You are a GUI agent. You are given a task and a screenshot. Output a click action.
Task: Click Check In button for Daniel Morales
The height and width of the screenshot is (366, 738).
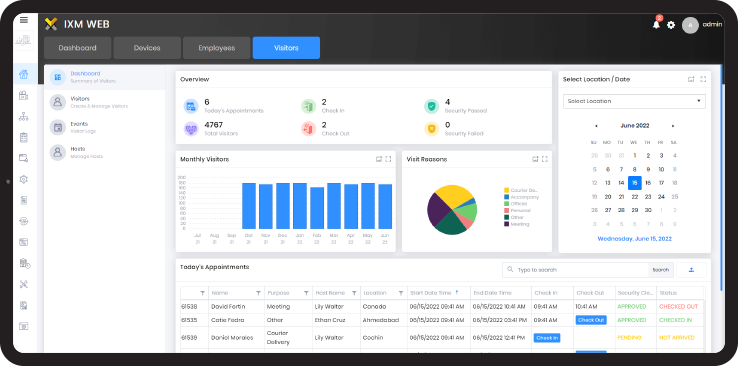(547, 338)
